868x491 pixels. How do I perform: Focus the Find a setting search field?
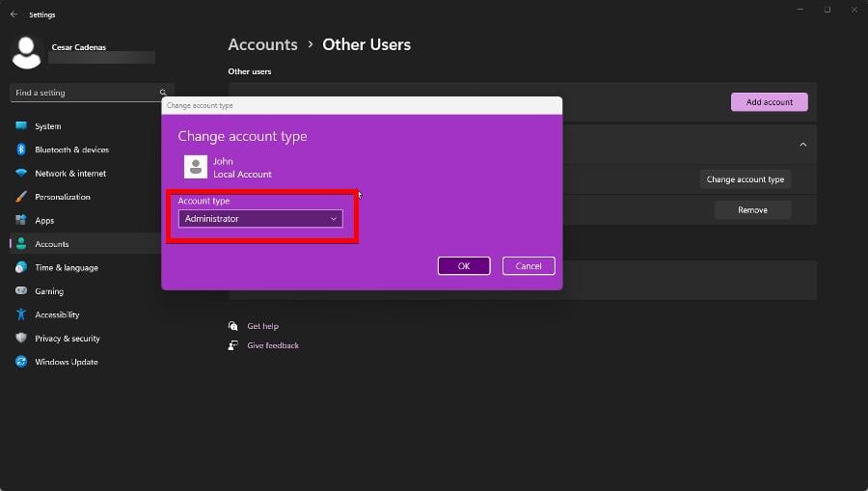click(92, 93)
